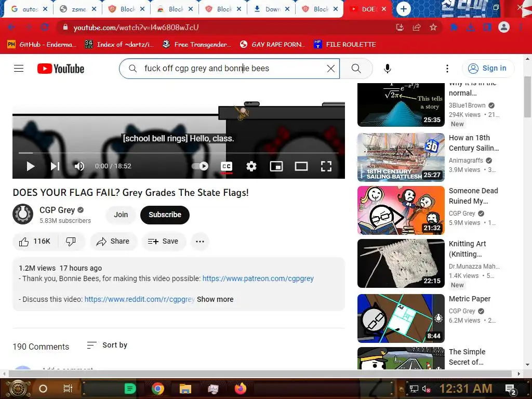The image size is (532, 399).
Task: Seek on the video progress bar
Action: (179, 153)
